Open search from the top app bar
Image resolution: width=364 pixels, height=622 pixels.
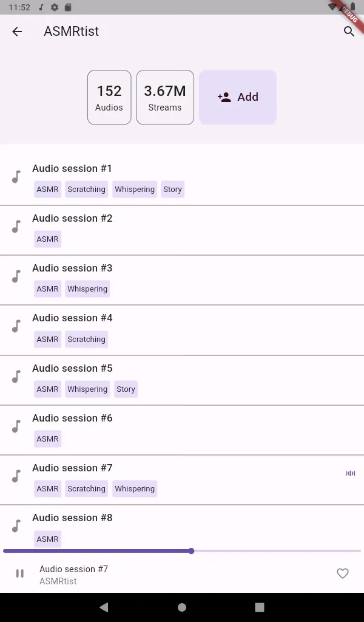pos(349,32)
